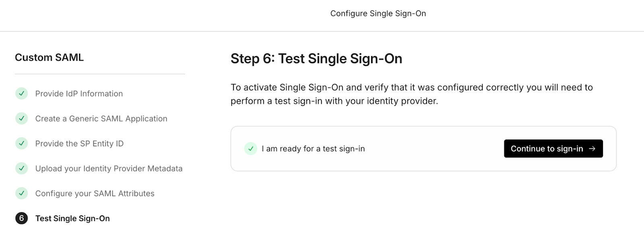Click the 'I am ready for a test sign-in' label
Image resolution: width=644 pixels, height=244 pixels.
click(313, 149)
